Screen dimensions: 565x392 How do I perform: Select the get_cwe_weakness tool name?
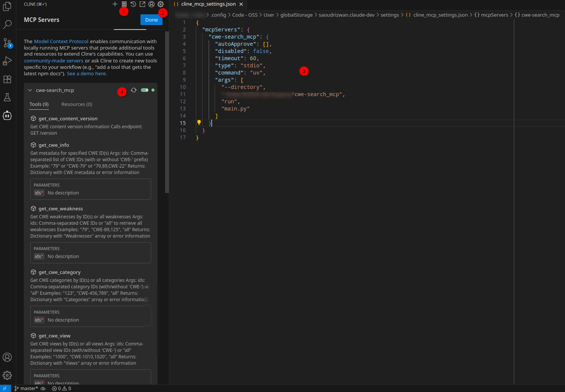coord(61,209)
